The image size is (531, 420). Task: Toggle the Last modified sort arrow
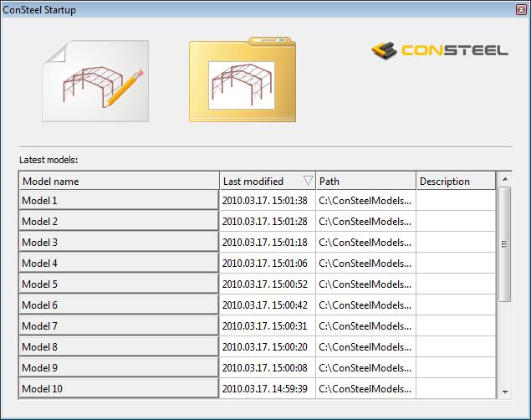308,181
